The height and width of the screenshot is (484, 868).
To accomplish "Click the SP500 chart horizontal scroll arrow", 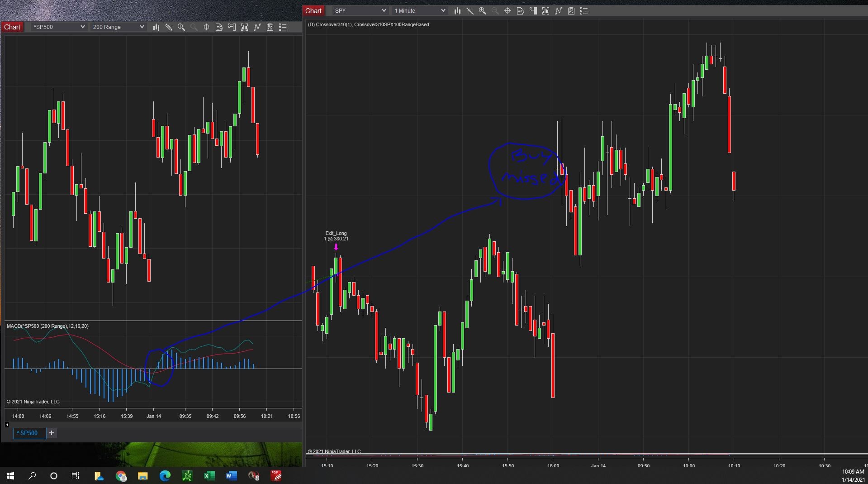I will [x=7, y=425].
